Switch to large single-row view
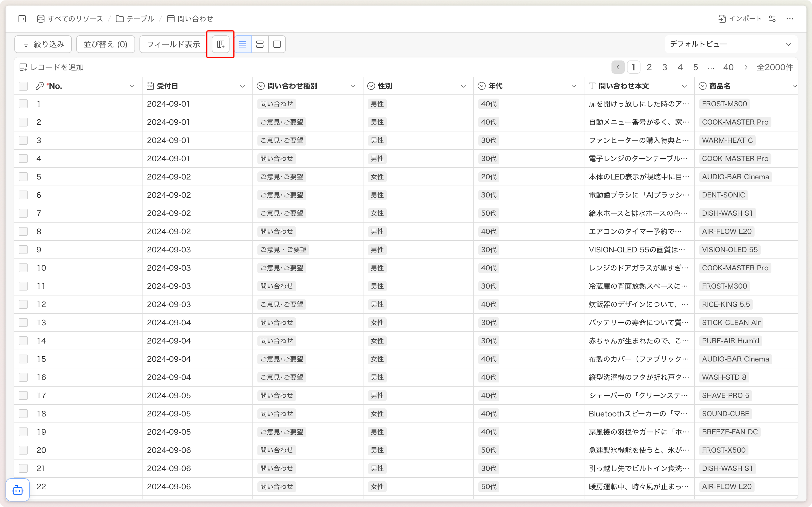The height and width of the screenshot is (507, 812). point(277,44)
